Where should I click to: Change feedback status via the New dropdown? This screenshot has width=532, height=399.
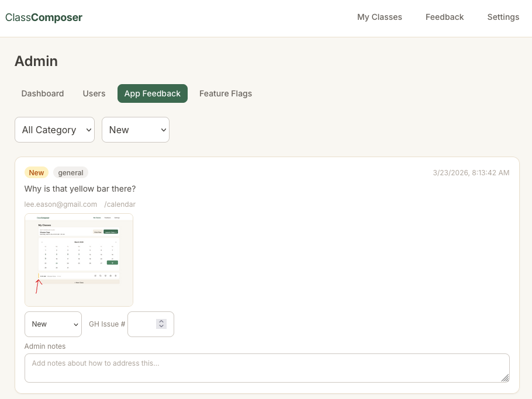53,324
